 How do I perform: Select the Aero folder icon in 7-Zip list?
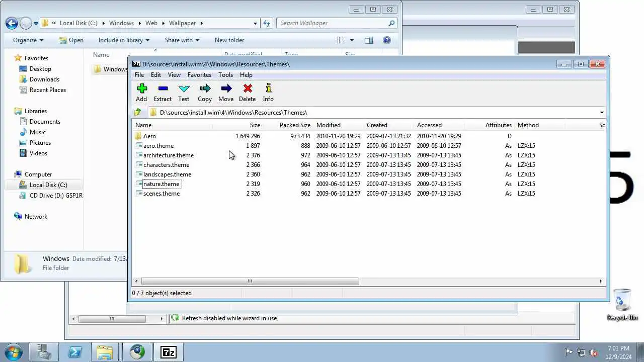tap(138, 136)
